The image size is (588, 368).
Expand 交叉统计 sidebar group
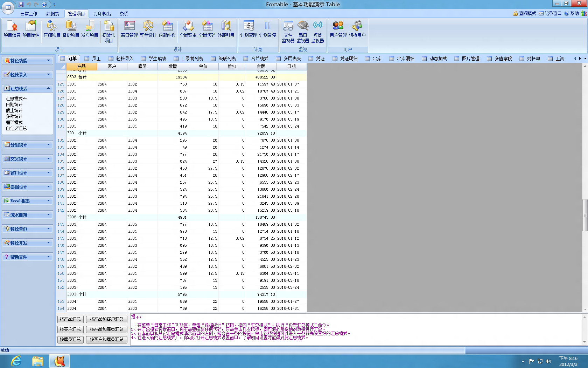click(27, 158)
